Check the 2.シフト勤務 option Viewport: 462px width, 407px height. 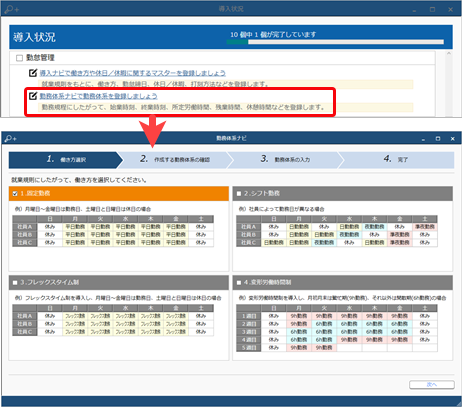(239, 193)
